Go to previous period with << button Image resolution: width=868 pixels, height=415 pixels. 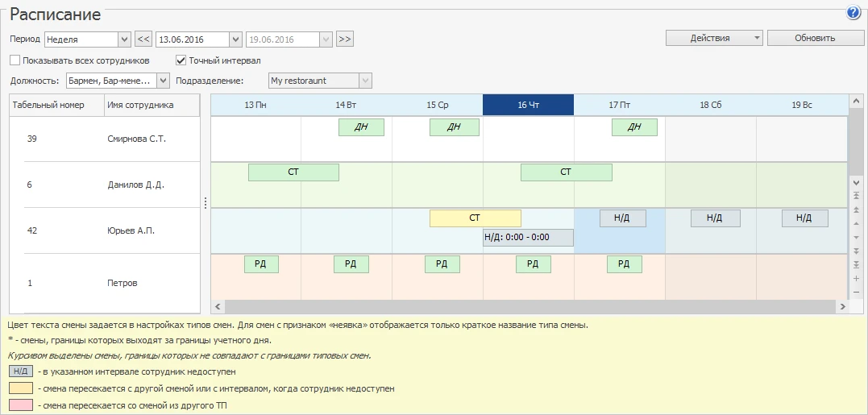(x=143, y=39)
